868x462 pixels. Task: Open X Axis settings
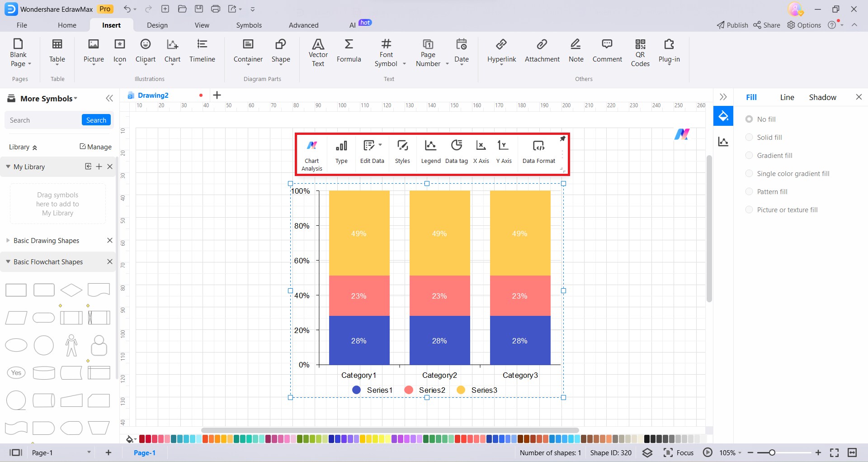[x=481, y=152]
